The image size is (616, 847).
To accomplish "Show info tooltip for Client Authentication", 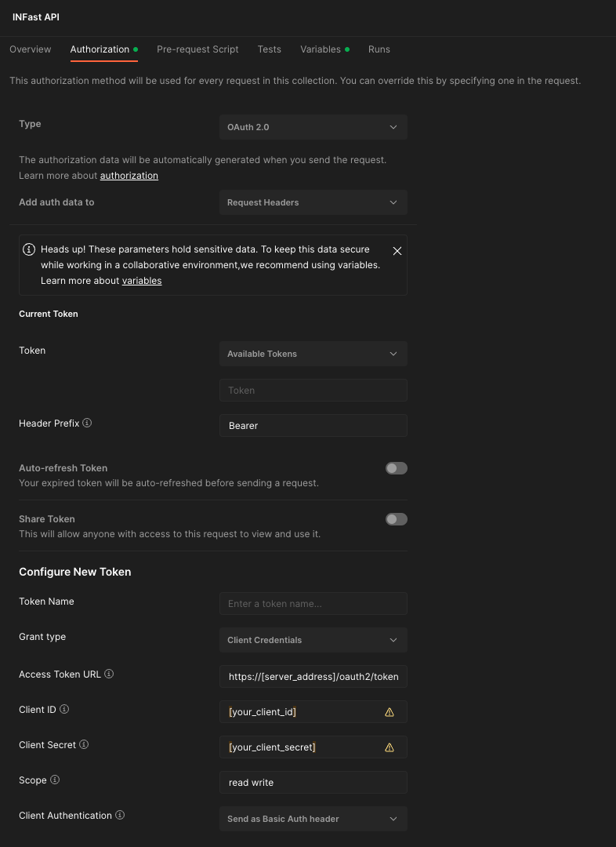I will 120,815.
